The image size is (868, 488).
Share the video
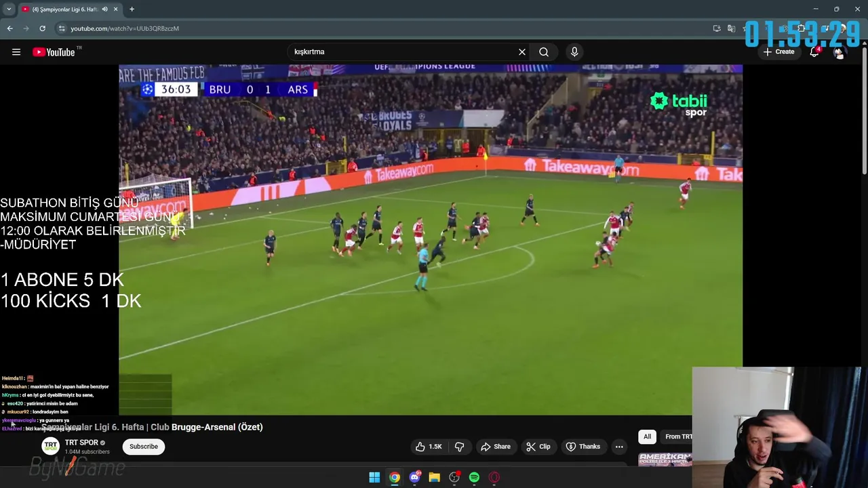click(495, 447)
